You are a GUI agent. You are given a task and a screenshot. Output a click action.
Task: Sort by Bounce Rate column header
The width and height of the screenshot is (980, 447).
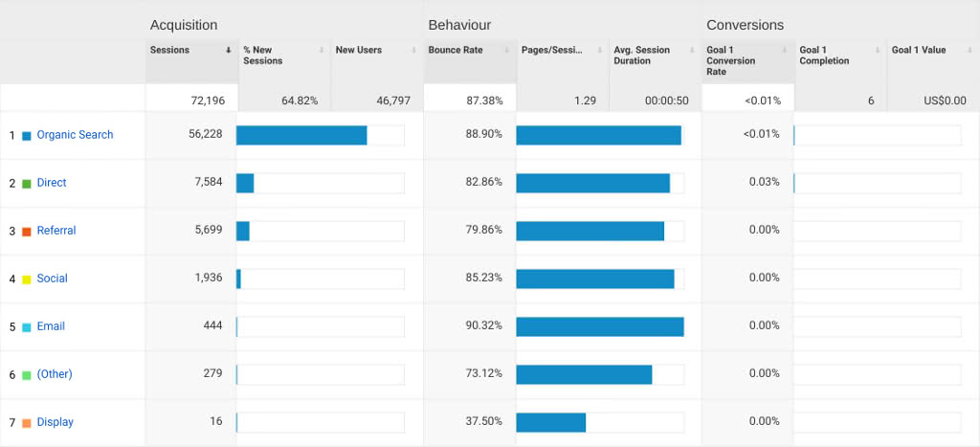tap(456, 51)
